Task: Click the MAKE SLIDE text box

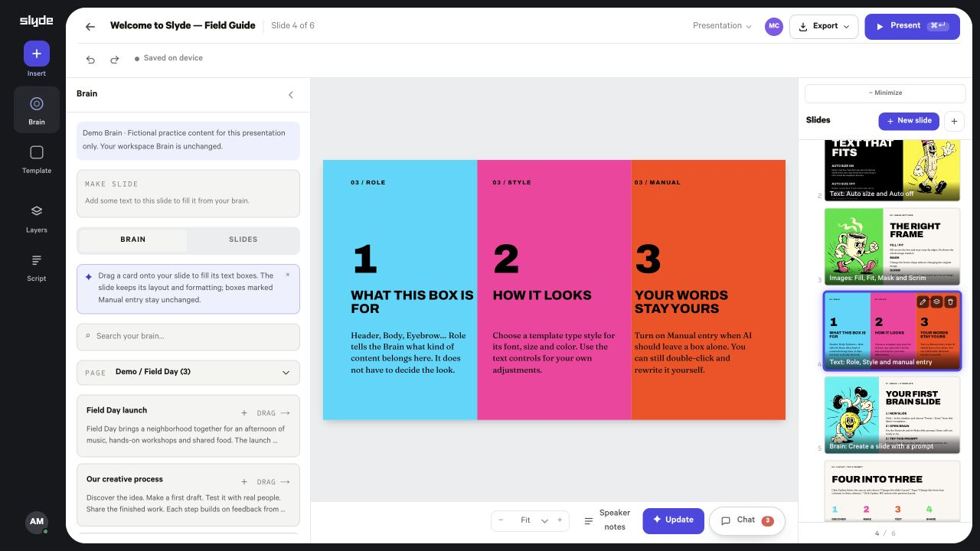Action: coord(188,194)
